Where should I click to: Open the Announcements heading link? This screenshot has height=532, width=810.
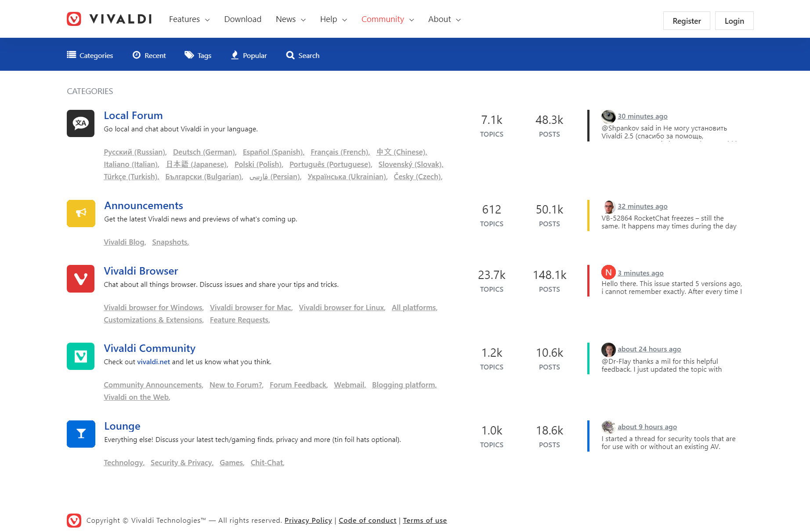click(144, 206)
